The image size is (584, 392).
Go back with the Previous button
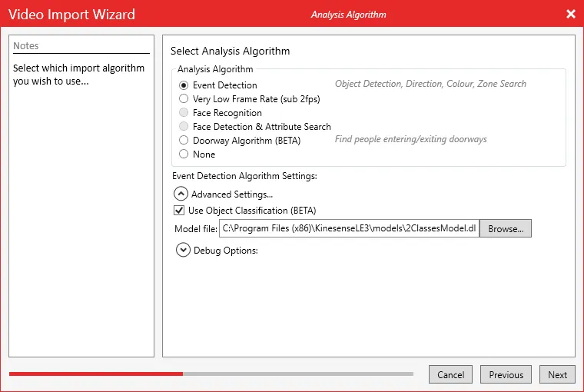506,374
